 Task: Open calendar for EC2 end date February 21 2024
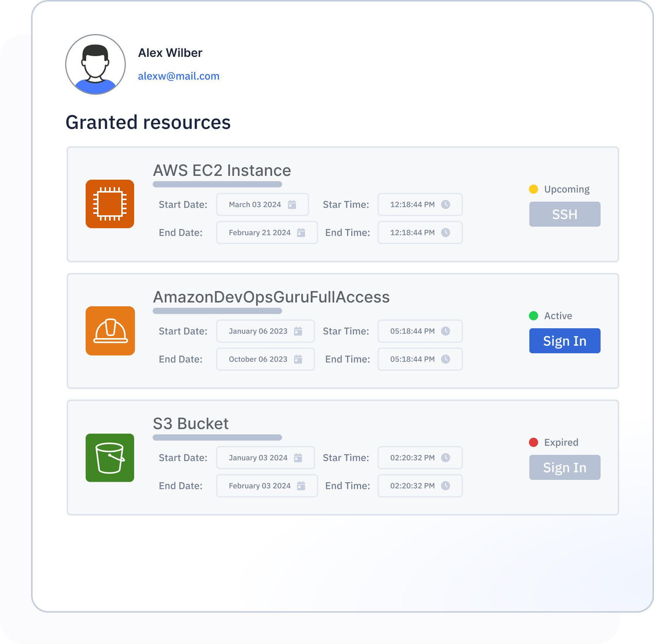tap(301, 233)
